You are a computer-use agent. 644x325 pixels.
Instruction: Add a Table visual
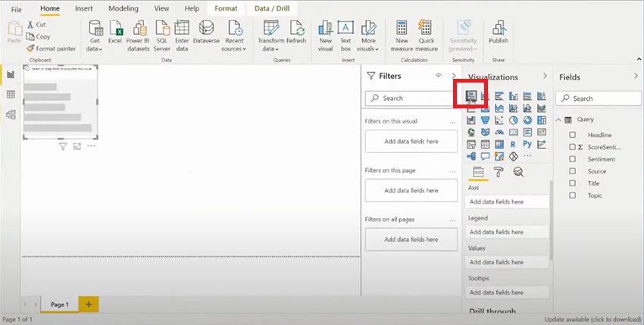tap(485, 144)
